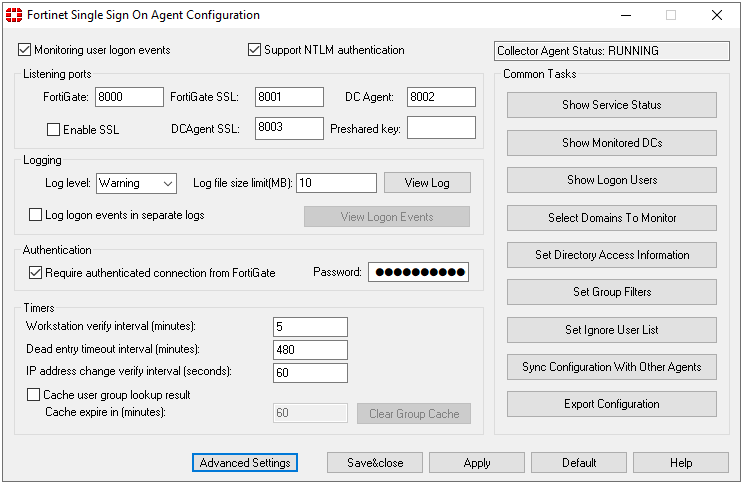Click the Fortinet app icon in title bar
The width and height of the screenshot is (744, 484).
(13, 15)
